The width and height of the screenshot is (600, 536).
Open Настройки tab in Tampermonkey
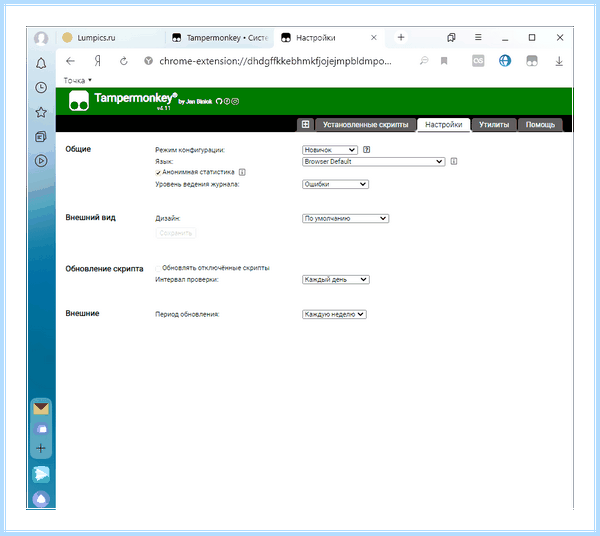(443, 125)
